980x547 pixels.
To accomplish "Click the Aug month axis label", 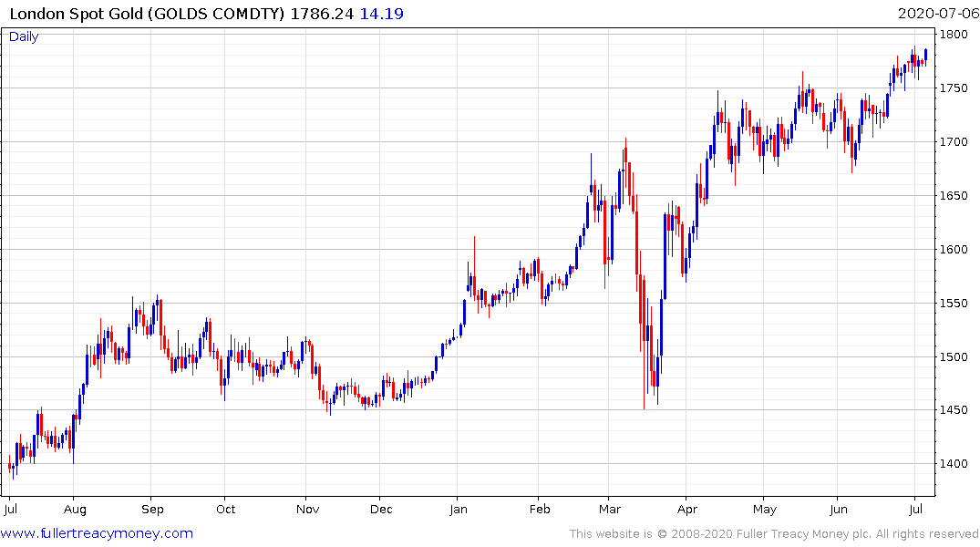I will click(75, 510).
